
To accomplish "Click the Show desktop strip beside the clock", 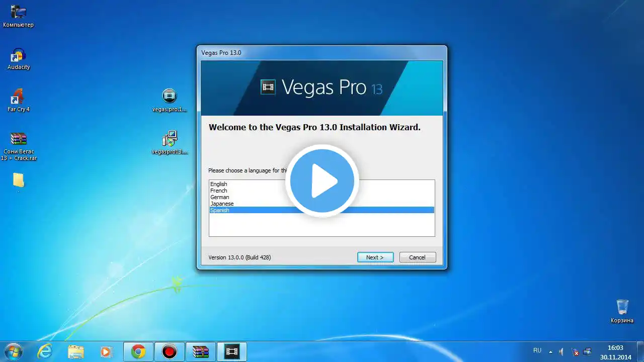I will [x=640, y=351].
